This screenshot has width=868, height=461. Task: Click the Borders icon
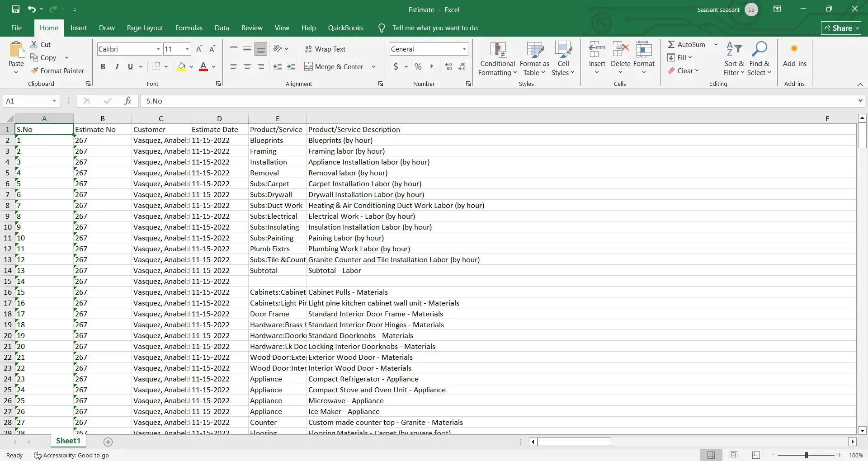point(156,66)
